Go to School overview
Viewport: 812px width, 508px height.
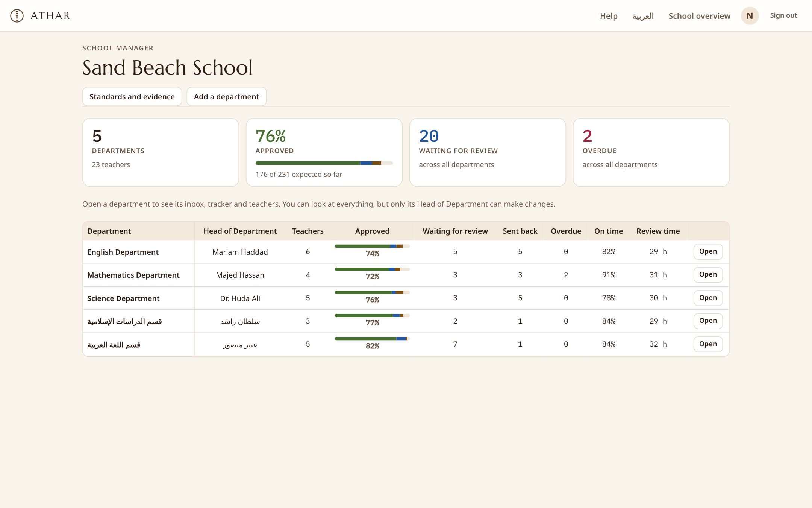[699, 16]
